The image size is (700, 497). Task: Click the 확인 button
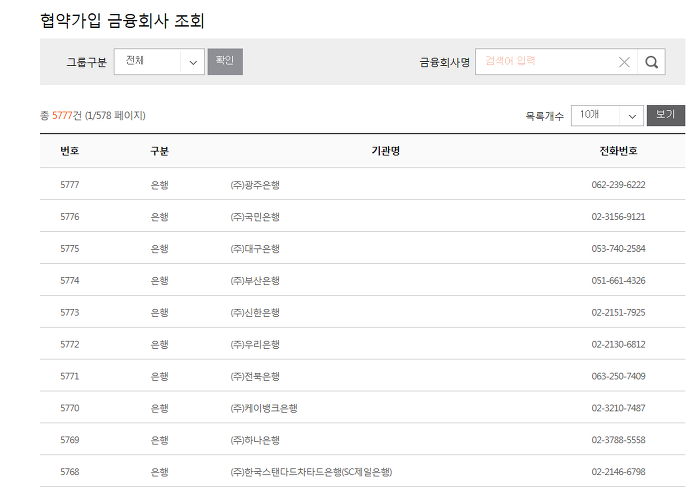coord(225,62)
